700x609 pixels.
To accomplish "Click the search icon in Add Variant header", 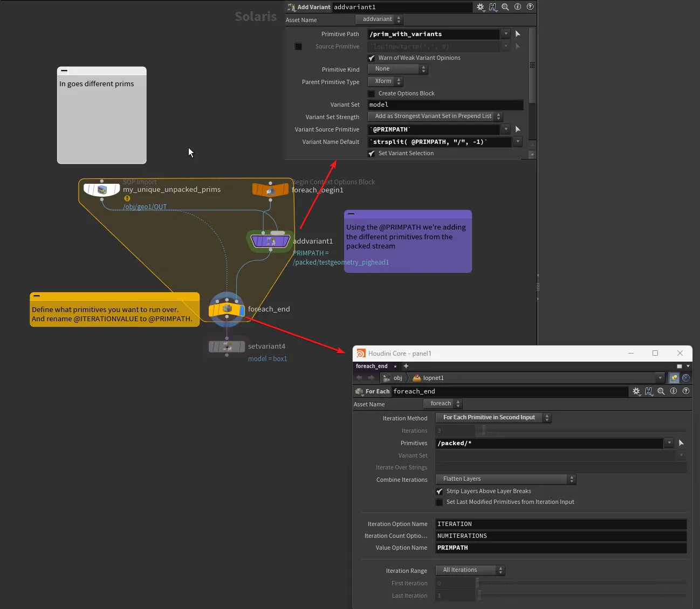I will (x=505, y=7).
